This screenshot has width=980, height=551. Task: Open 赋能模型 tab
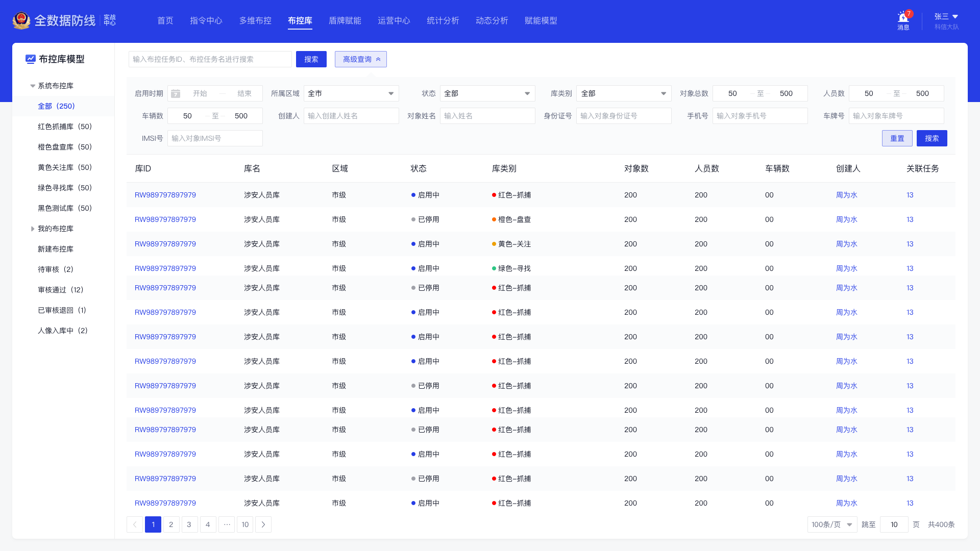[x=541, y=20]
